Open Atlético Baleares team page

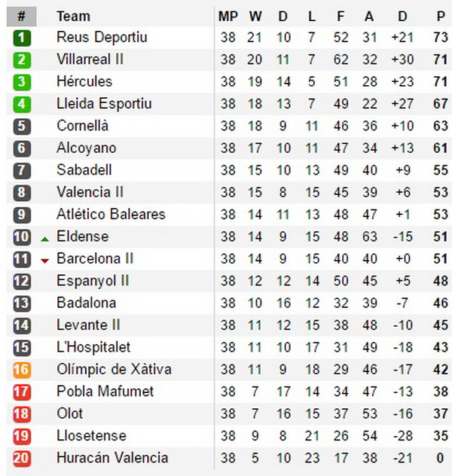coord(111,214)
